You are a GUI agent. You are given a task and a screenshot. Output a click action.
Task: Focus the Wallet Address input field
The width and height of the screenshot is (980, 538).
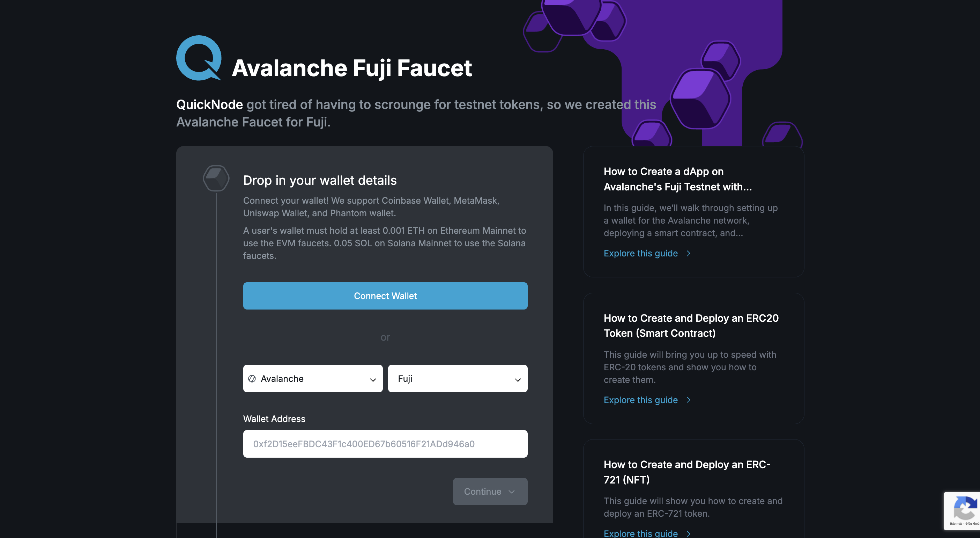[385, 444]
